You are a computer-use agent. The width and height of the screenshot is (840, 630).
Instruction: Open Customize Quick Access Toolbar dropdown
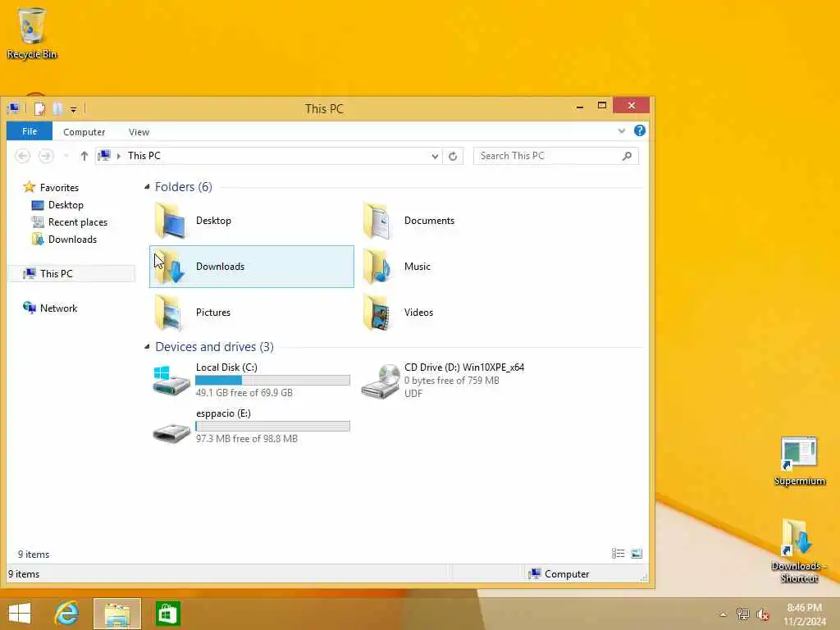coord(73,109)
